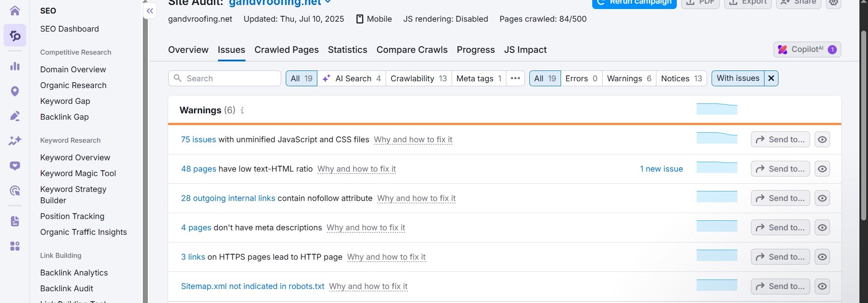Open the Local map pin icon in rail

coord(15,91)
